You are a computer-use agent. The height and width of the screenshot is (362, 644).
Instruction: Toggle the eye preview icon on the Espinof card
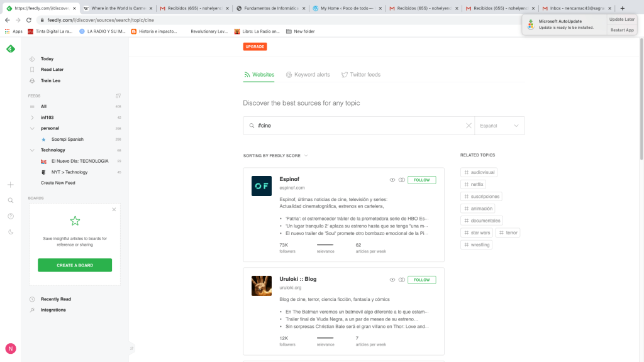pyautogui.click(x=392, y=180)
